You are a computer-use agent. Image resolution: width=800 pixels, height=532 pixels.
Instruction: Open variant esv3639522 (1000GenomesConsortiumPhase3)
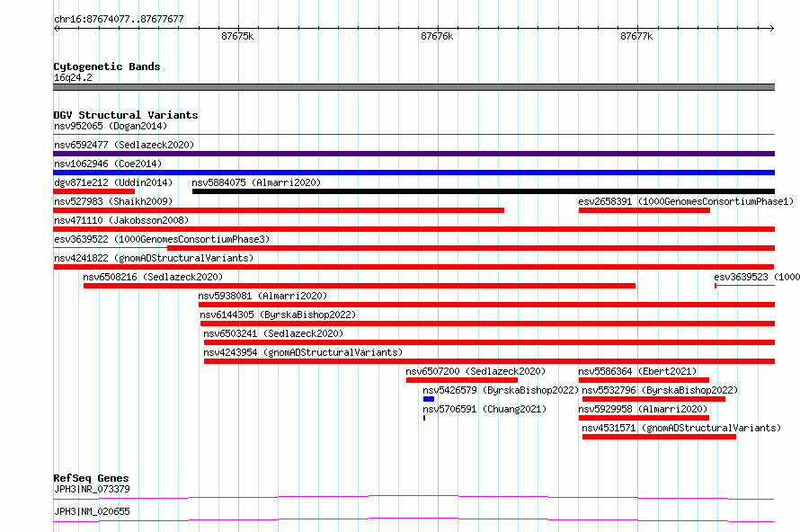point(162,239)
